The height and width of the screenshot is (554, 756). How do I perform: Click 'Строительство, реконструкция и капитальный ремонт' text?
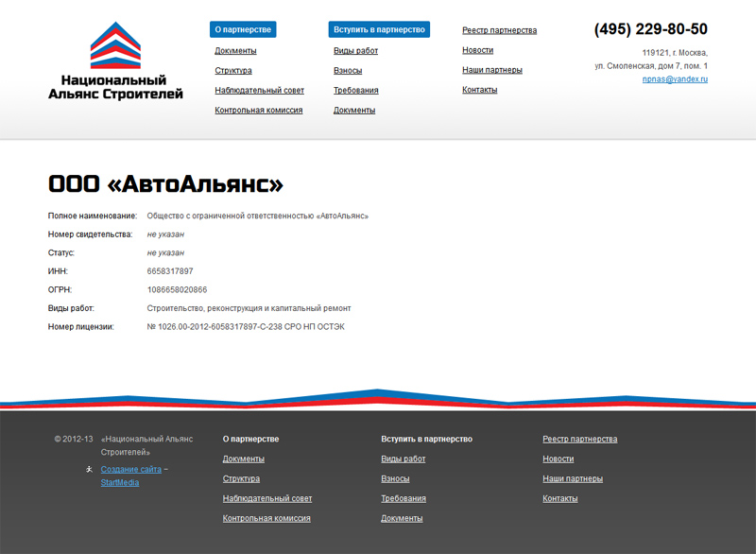[249, 308]
